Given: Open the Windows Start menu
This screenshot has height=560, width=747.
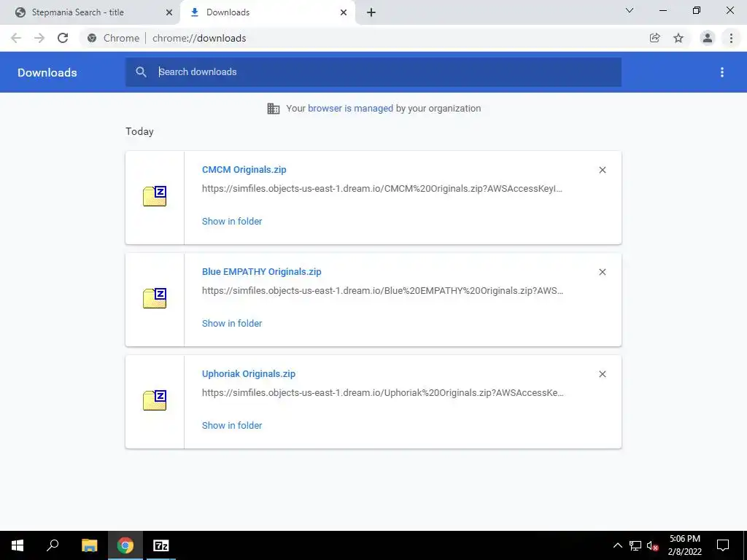Looking at the screenshot, I should coord(18,545).
